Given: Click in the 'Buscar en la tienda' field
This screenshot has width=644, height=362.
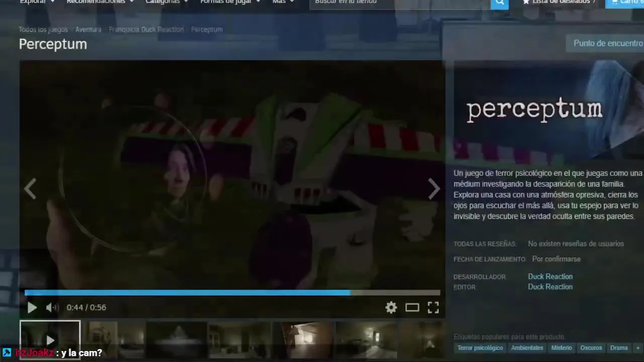Looking at the screenshot, I should tap(400, 3).
